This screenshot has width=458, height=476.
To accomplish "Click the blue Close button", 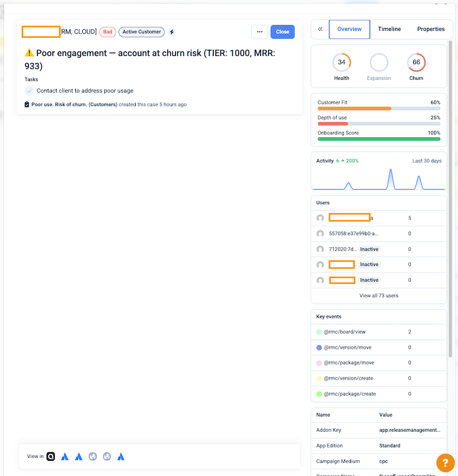I will click(283, 32).
